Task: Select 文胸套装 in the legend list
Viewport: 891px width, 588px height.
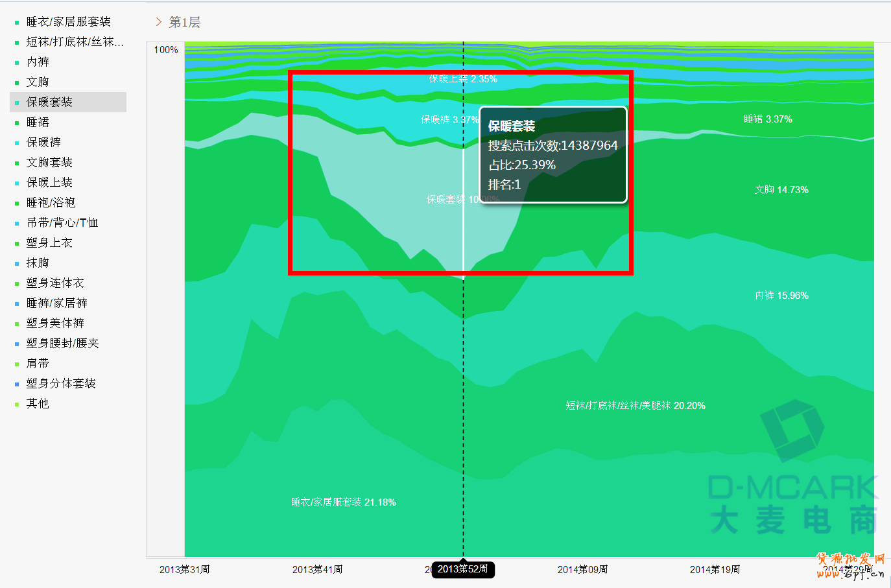Action: (49, 163)
